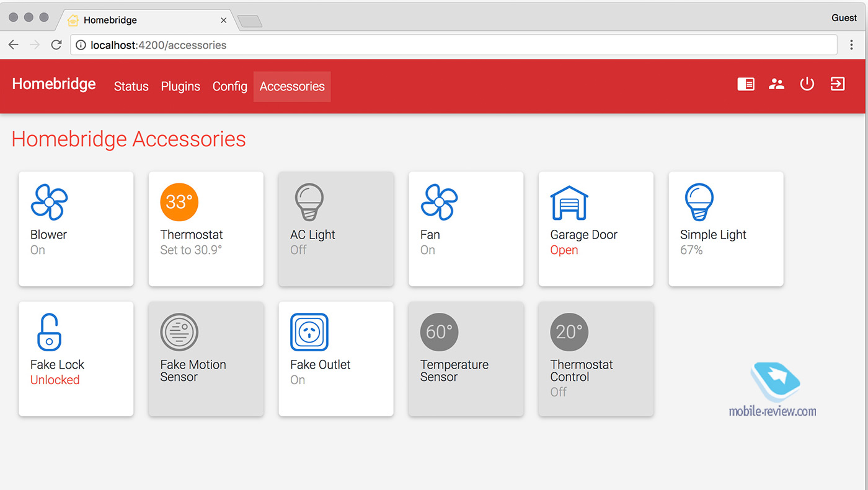Toggle the Fake Outlet On status
This screenshot has width=868, height=490.
coord(298,380)
